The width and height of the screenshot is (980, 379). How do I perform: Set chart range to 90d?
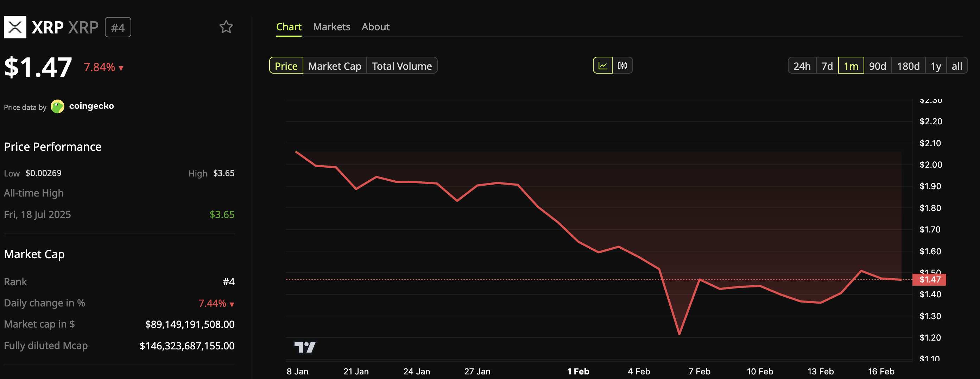pos(877,66)
